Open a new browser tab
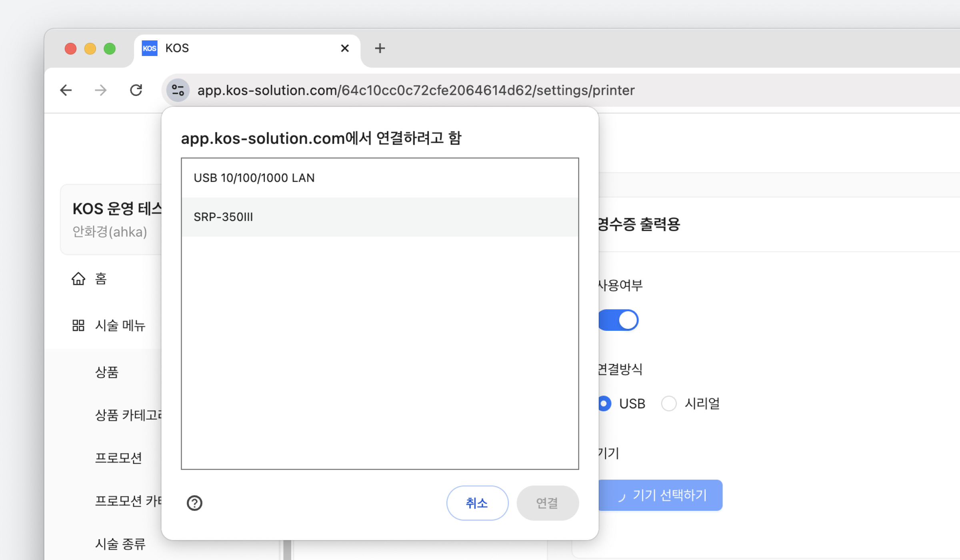The height and width of the screenshot is (560, 960). (x=380, y=48)
